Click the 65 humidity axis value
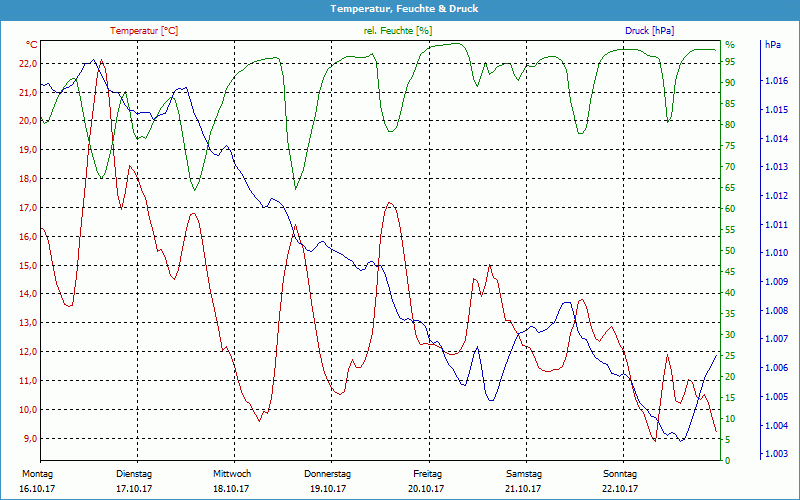This screenshot has height=500, width=800. (x=730, y=188)
